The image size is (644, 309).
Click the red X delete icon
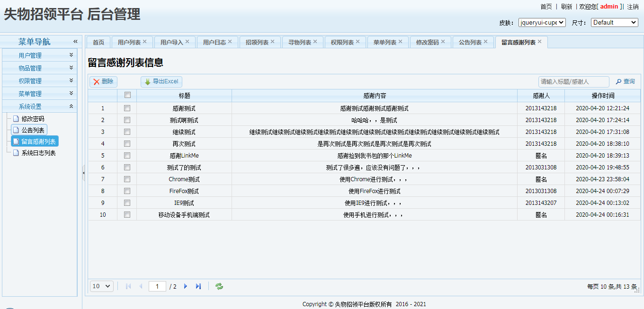click(x=97, y=82)
